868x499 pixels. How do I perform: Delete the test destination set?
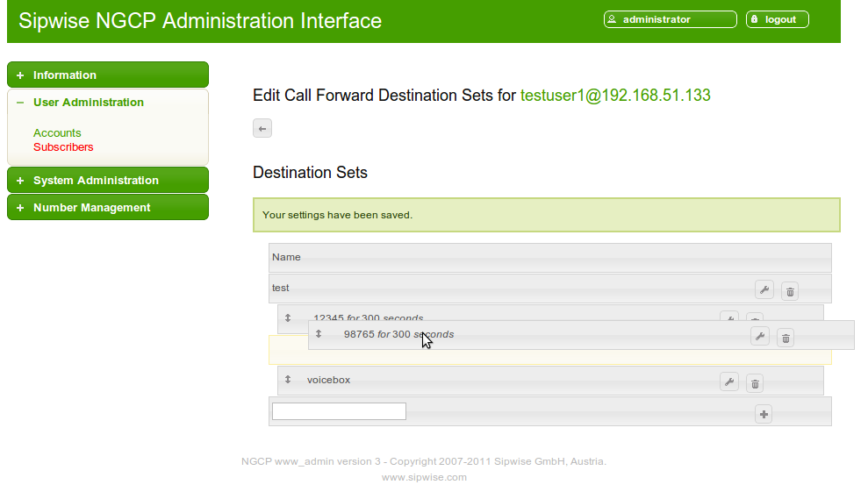(790, 291)
